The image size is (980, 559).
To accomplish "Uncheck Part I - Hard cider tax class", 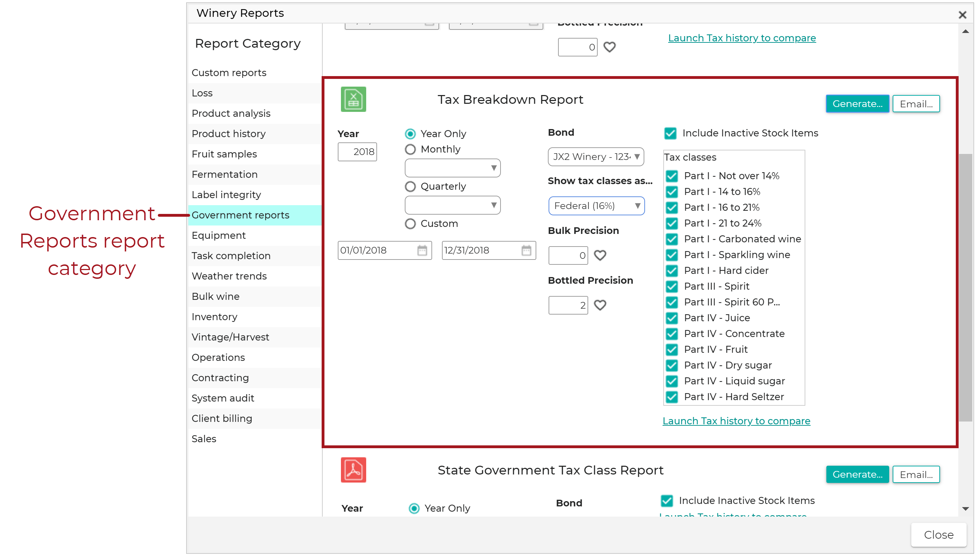I will click(672, 271).
